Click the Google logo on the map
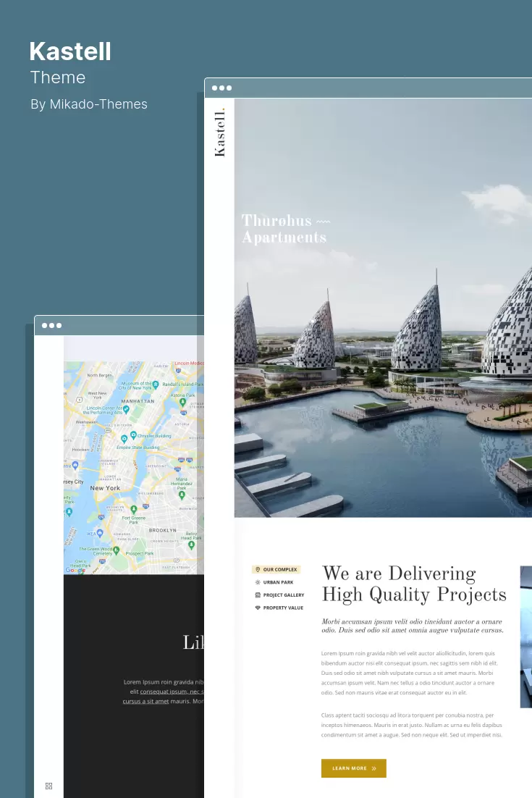Screen dimensions: 532x798 tap(75, 571)
